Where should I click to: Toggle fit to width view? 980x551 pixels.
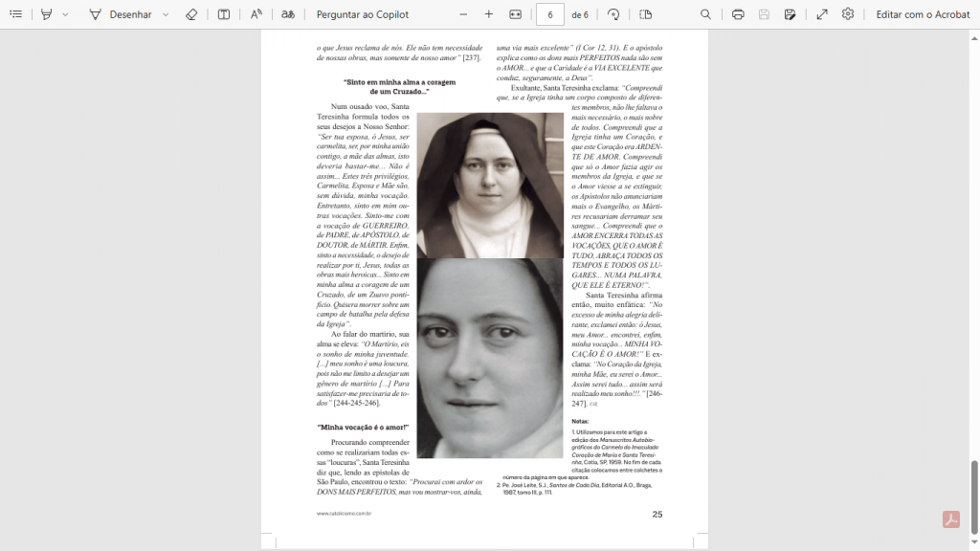(x=516, y=14)
